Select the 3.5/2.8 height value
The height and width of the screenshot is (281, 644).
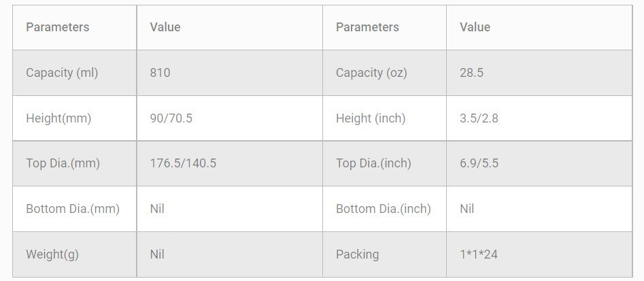(479, 118)
